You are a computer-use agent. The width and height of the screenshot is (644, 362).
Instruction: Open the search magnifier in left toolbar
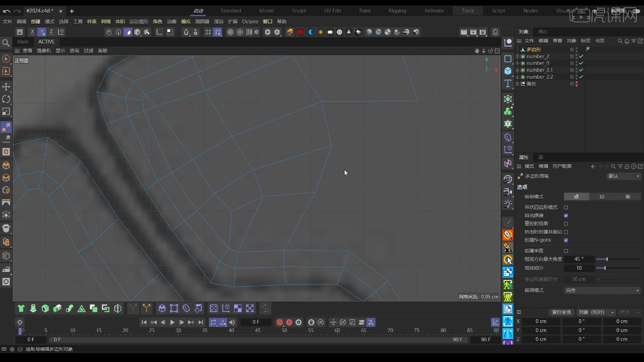6,43
